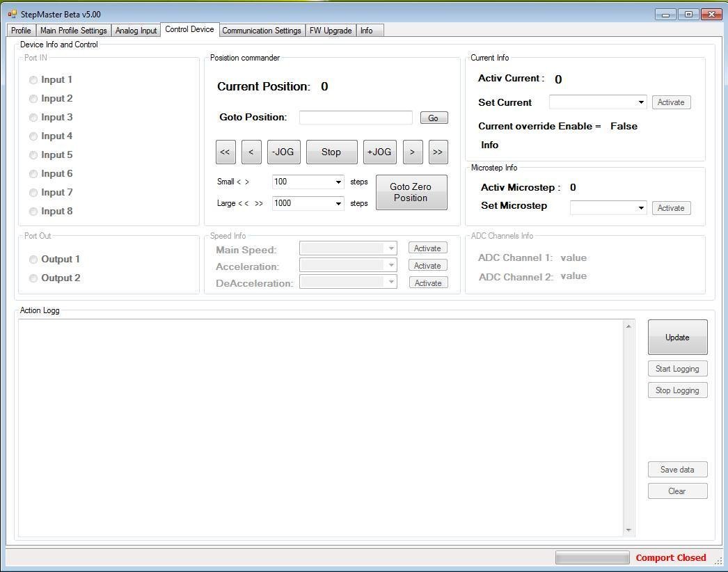The image size is (728, 572).
Task: Toggle the Output 2 radio button
Action: pos(33,278)
